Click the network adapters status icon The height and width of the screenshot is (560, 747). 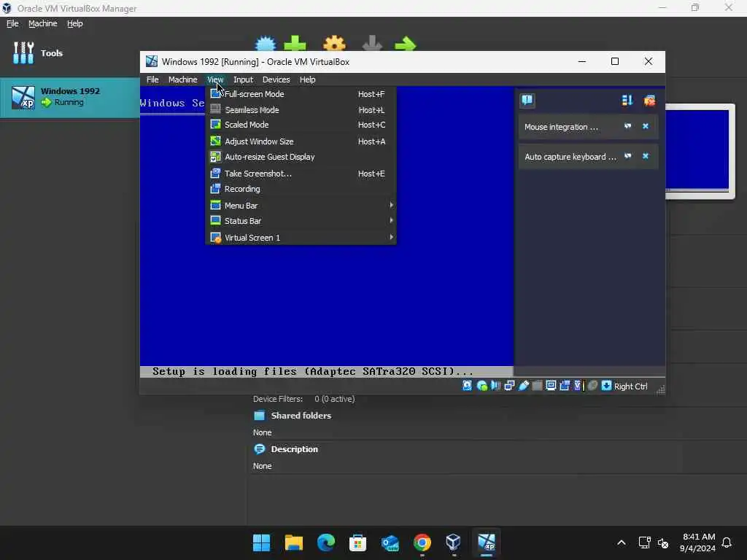(x=509, y=386)
